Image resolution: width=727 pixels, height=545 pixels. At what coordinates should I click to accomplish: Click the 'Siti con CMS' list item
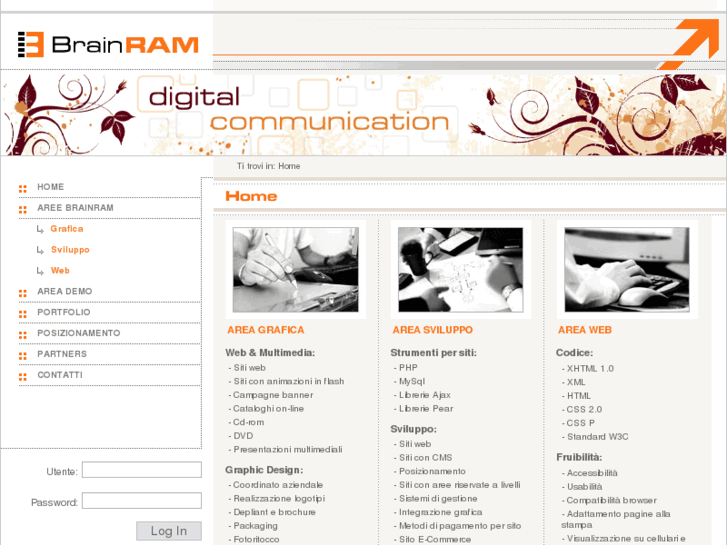click(423, 457)
